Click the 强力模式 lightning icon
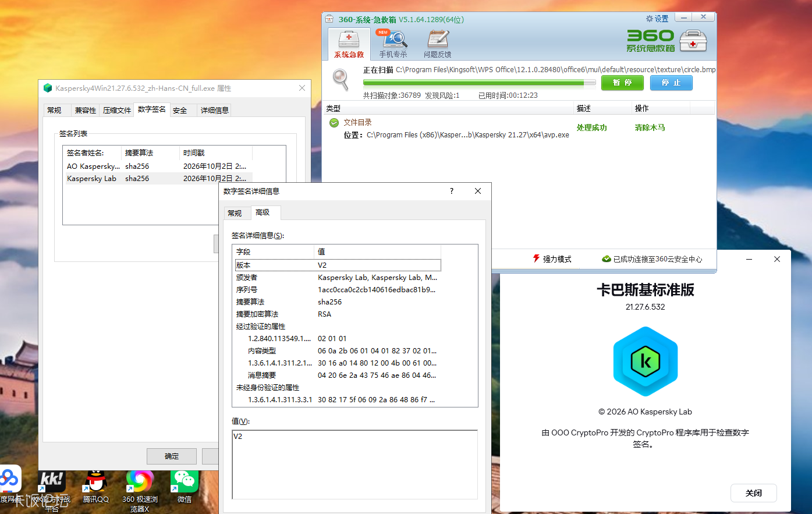 (x=536, y=258)
